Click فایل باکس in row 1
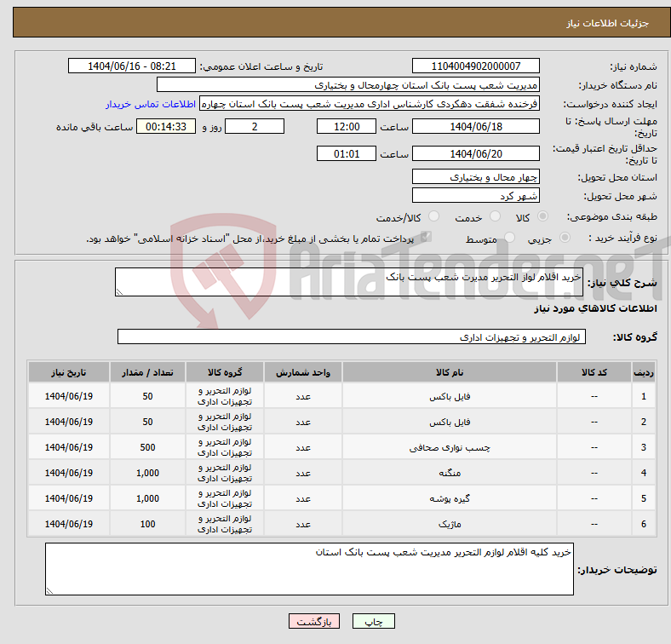Viewport: 671px width, 644px height. pos(450,396)
